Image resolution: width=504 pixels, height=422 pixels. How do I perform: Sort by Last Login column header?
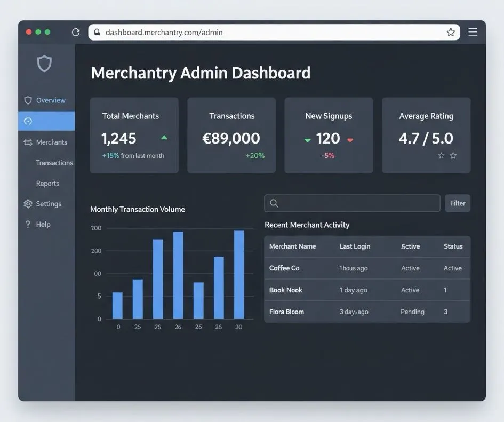click(x=355, y=246)
